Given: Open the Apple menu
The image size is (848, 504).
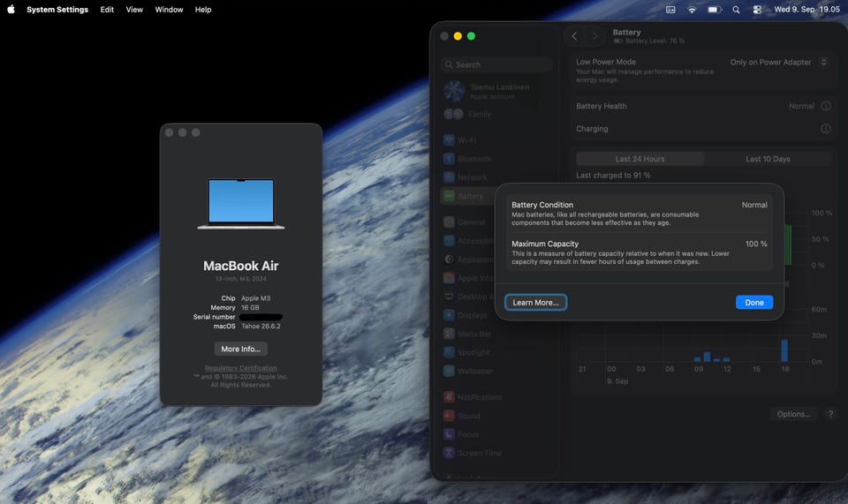Looking at the screenshot, I should coord(11,9).
